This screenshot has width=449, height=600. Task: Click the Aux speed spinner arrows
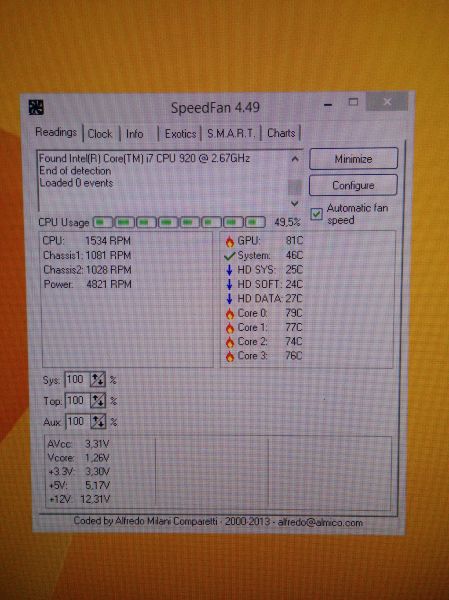[x=98, y=422]
